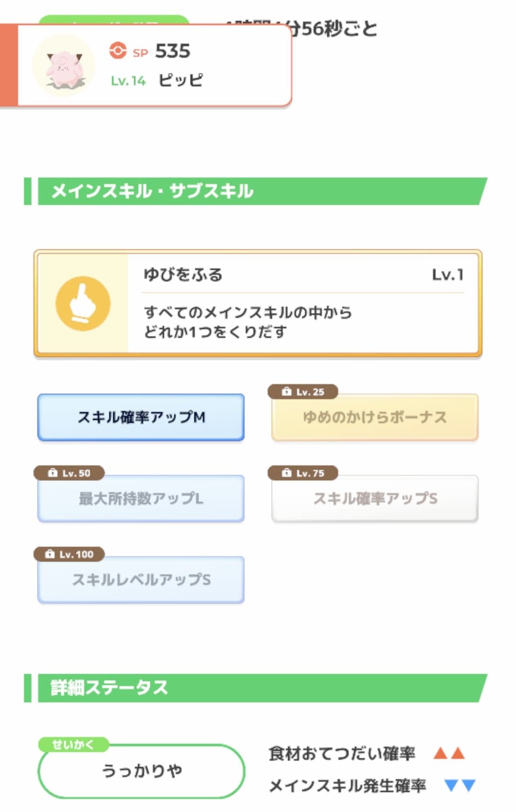Tap the blue down arrows beside メインスキル発生確率
Image resolution: width=516 pixels, height=812 pixels.
460,785
